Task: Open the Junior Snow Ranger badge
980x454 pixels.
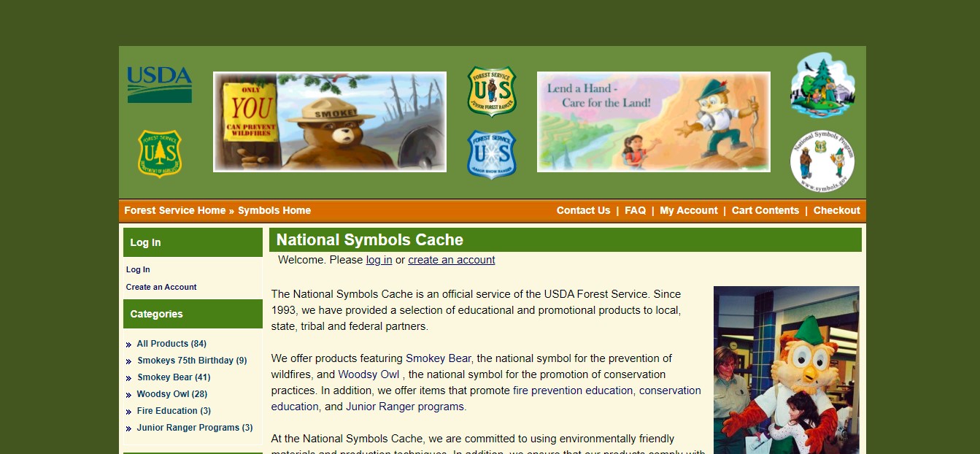Action: coord(492,155)
